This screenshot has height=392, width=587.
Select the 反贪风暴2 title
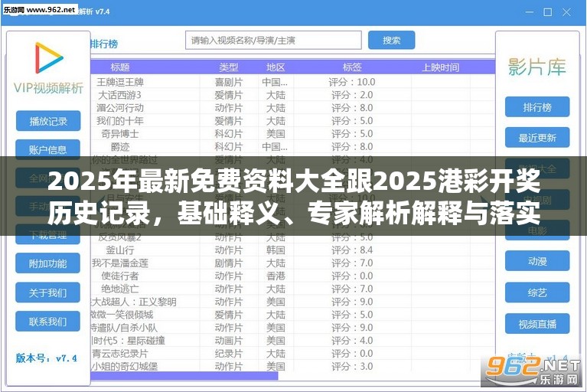[120, 237]
